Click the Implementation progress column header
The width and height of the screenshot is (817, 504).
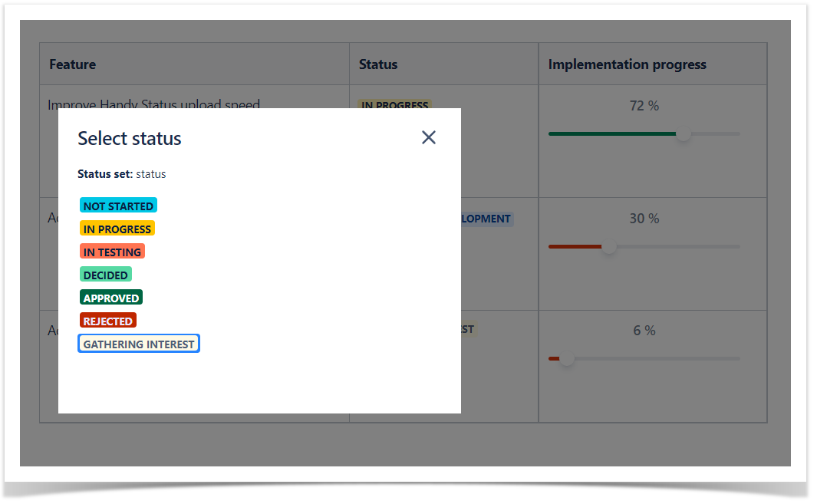click(x=627, y=64)
